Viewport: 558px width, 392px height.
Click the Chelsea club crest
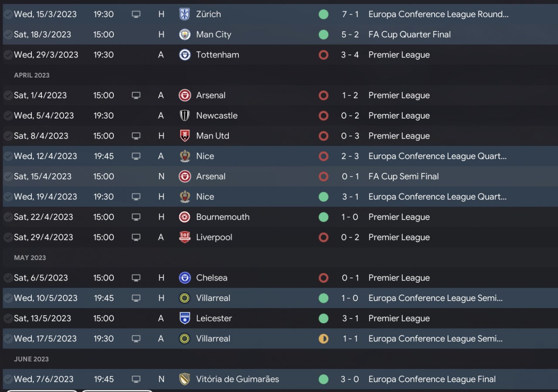point(185,278)
